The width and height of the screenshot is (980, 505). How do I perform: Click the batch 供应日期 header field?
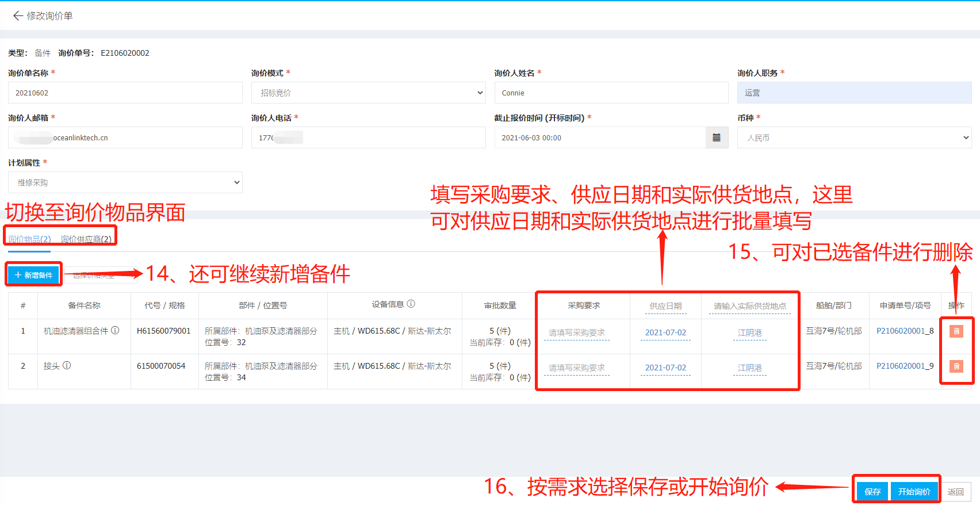[x=665, y=306]
